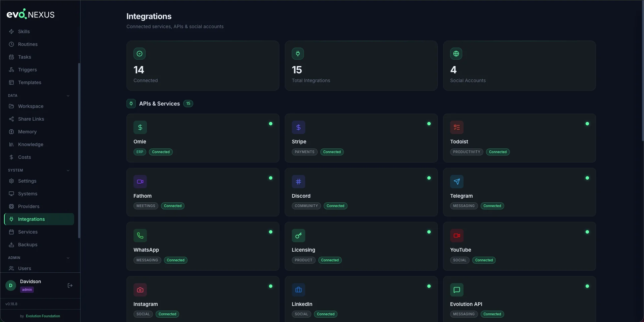Click the Routines clock icon in sidebar
The image size is (644, 322).
11,44
